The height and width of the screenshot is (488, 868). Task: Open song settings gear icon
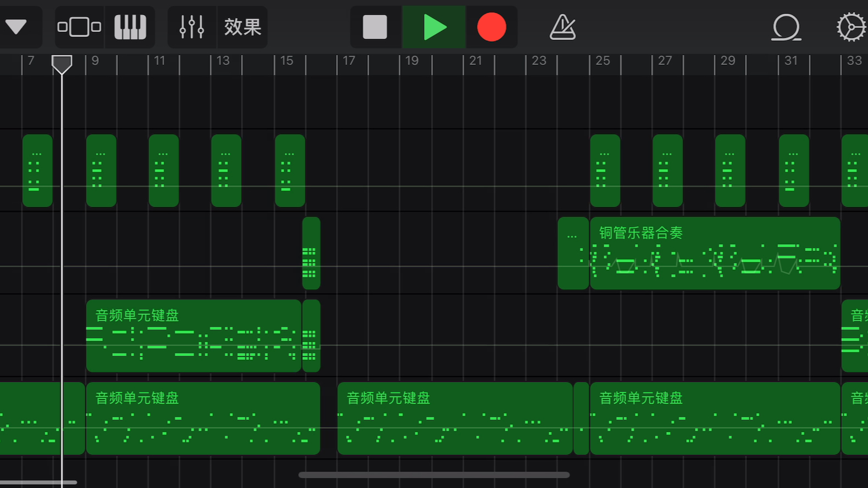point(852,27)
